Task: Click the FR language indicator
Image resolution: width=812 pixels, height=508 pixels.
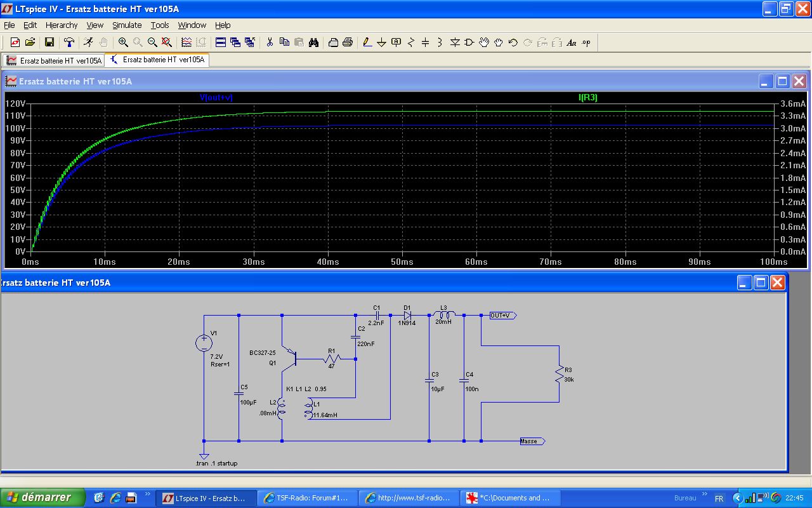Action: (719, 498)
